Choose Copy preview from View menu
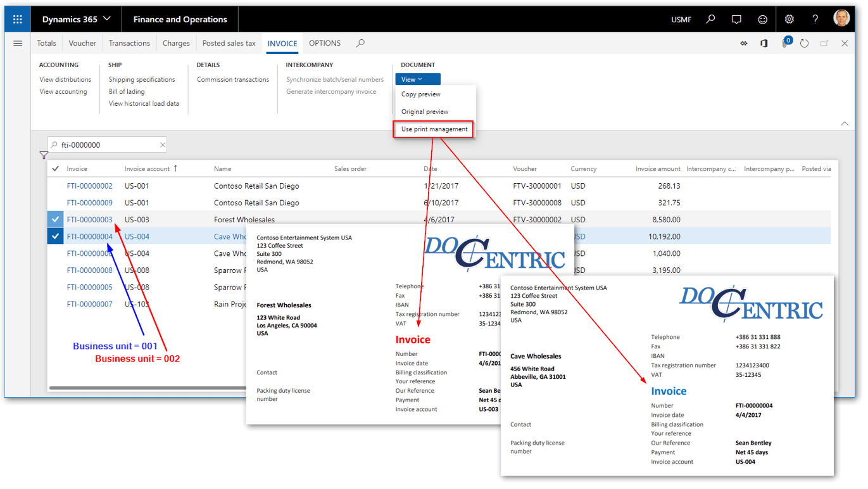868x489 pixels. tap(421, 94)
